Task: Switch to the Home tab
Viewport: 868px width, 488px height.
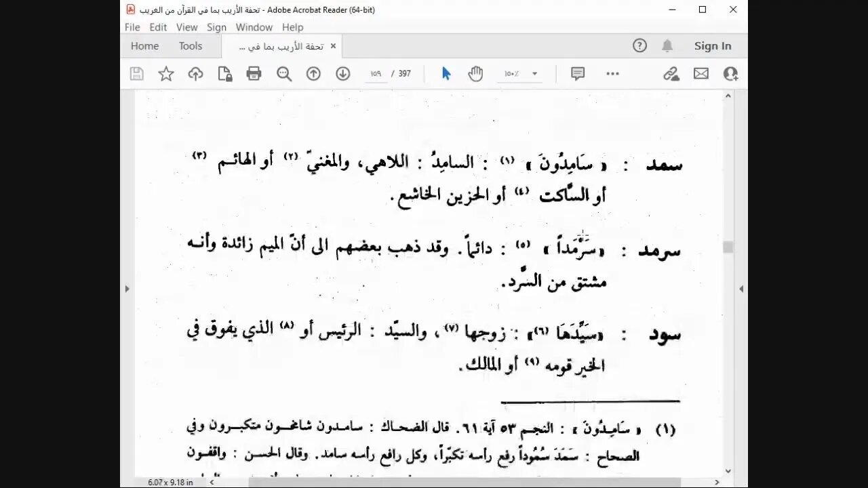Action: [x=145, y=46]
